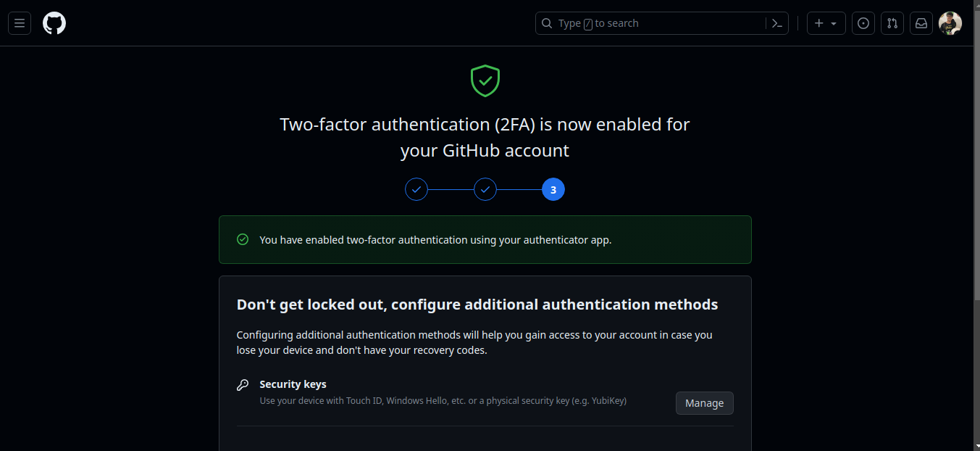
Task: Click Manage for Security keys
Action: coord(705,403)
